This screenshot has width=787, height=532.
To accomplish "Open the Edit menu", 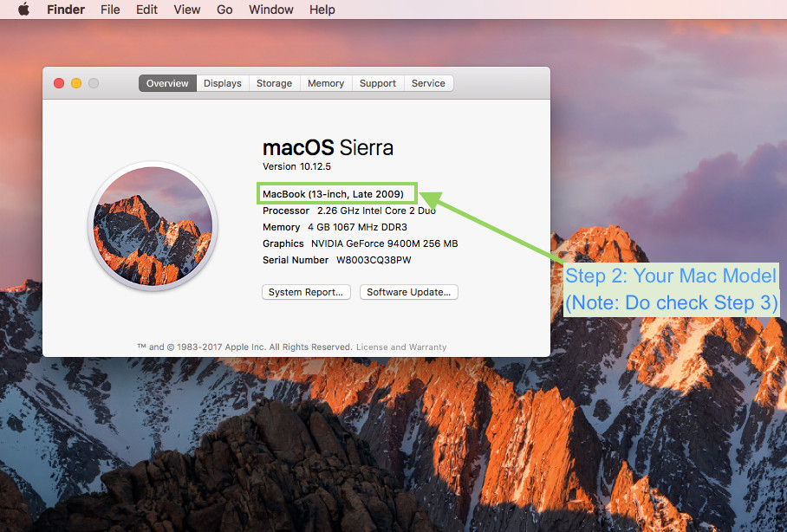I will 146,10.
